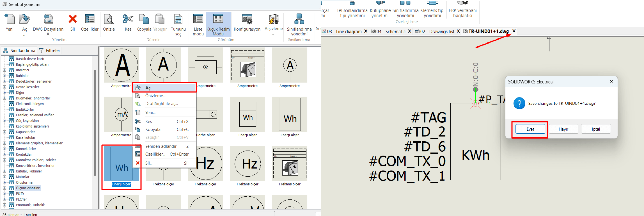This screenshot has width=644, height=216.
Task: Open Sınıflandırma yönetimi in Sembol toolbar
Action: (x=299, y=19)
